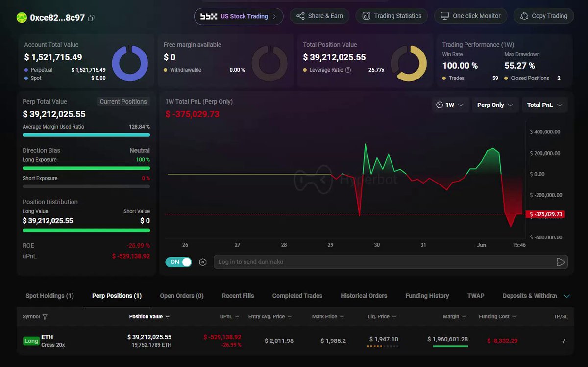Click entry price $ 2,011.98
Image resolution: width=588 pixels, height=367 pixels.
[x=279, y=341]
